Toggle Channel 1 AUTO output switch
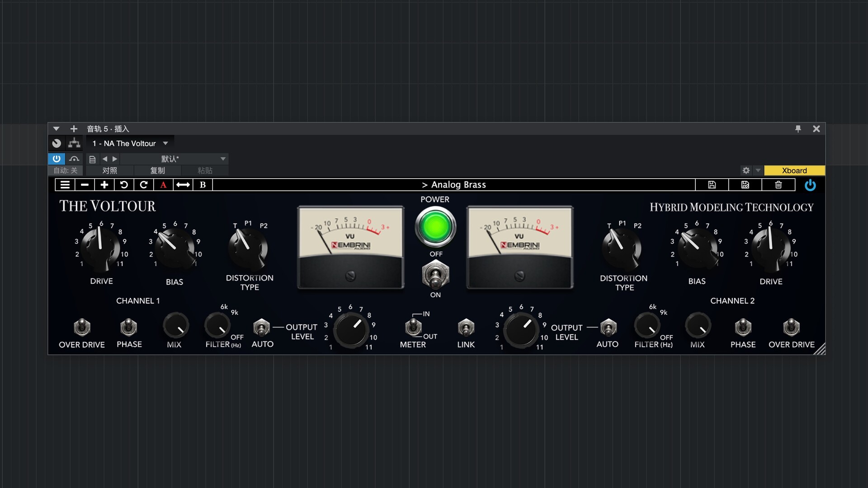 click(x=261, y=327)
